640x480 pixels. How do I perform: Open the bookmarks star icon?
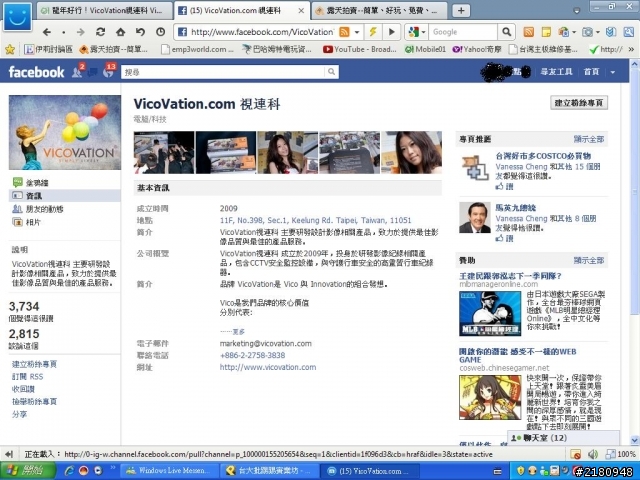pyautogui.click(x=10, y=49)
